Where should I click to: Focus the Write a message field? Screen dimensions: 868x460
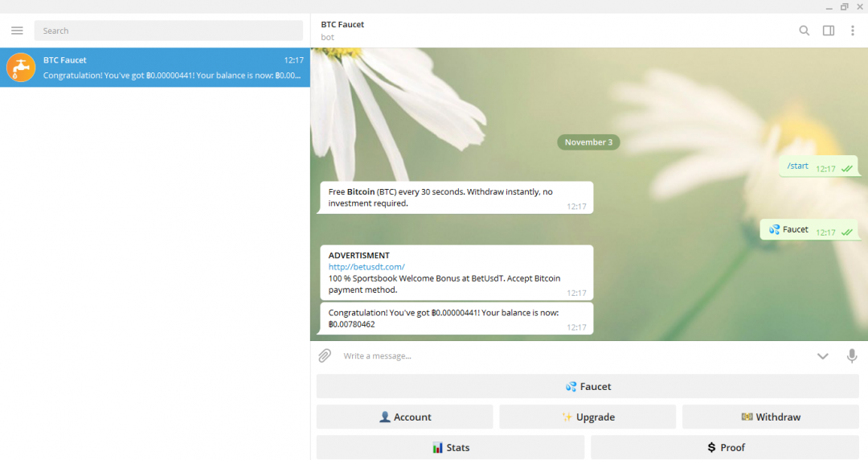[x=563, y=355]
